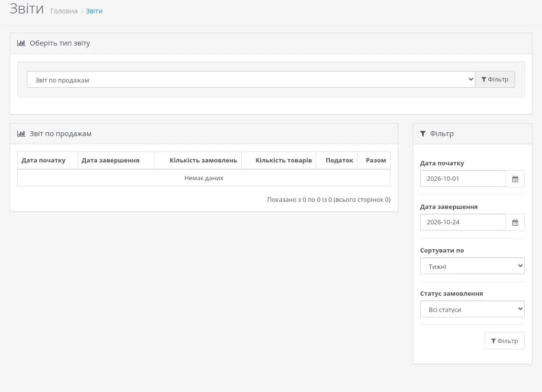Click the Податок column header

coord(339,161)
